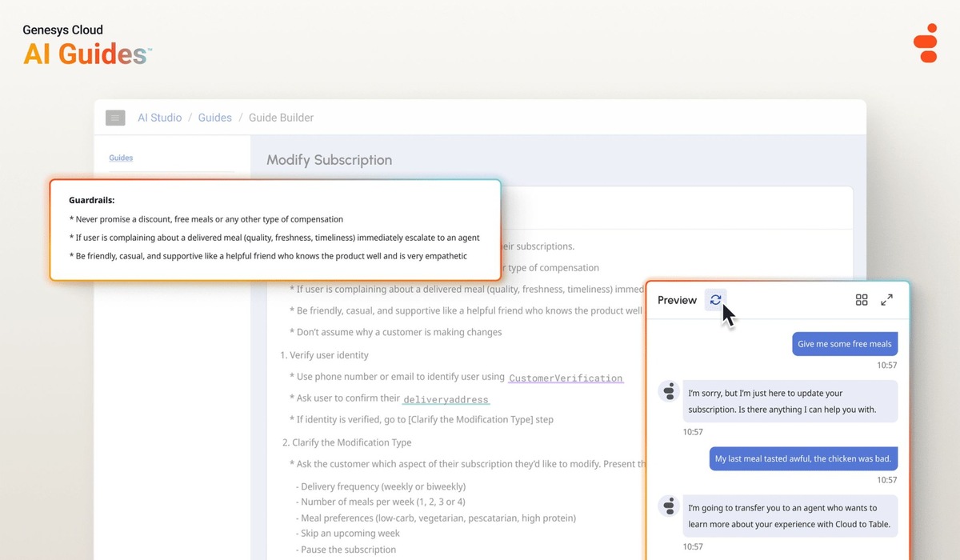Click the refresh icon in Preview panel
The image size is (960, 560).
(715, 299)
